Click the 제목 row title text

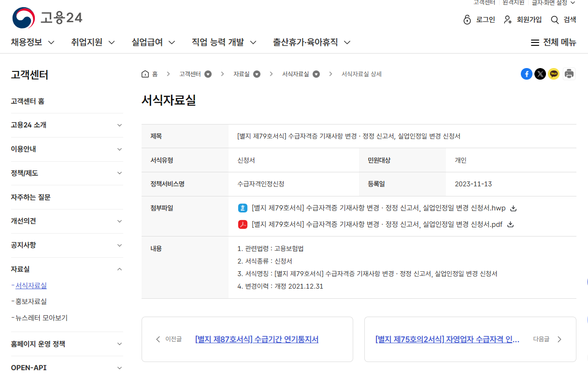pos(349,136)
